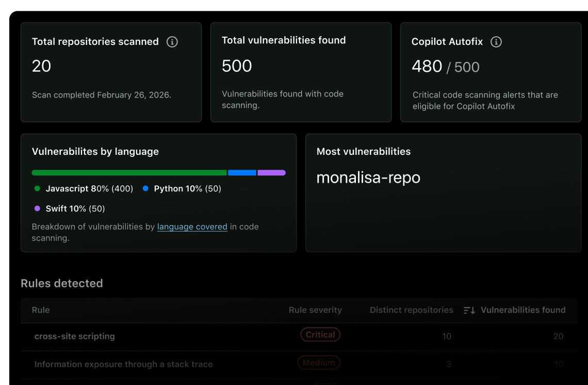
Task: Click blue Python legend dot
Action: [145, 188]
